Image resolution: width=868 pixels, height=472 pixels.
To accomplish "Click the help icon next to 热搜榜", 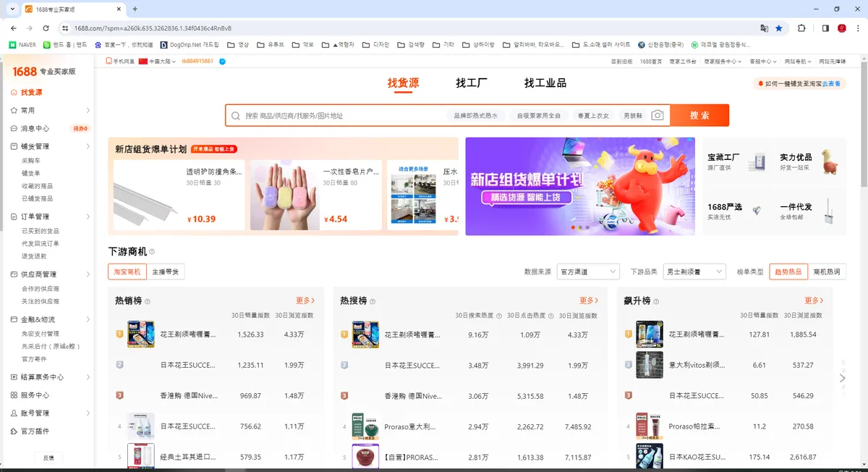I will [x=373, y=301].
